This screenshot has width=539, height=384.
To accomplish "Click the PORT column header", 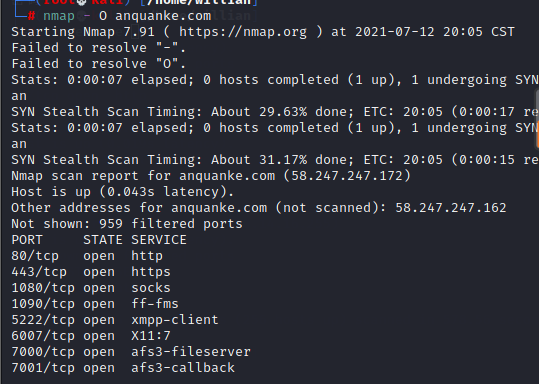I will [27, 240].
